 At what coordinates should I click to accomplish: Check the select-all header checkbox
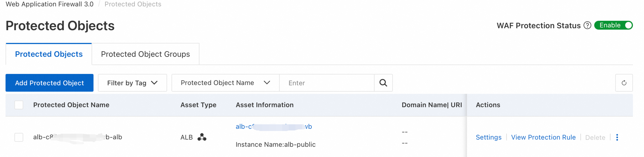coord(19,105)
